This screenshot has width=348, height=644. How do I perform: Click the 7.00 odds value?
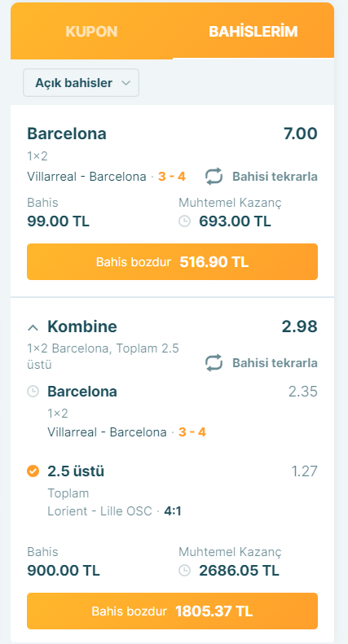tap(300, 134)
